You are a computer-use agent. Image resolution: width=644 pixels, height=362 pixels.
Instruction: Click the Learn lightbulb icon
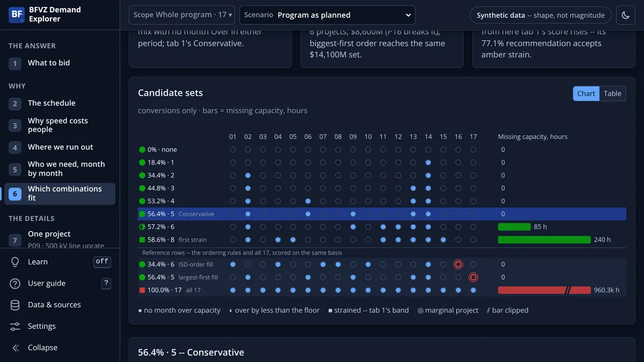[15, 262]
